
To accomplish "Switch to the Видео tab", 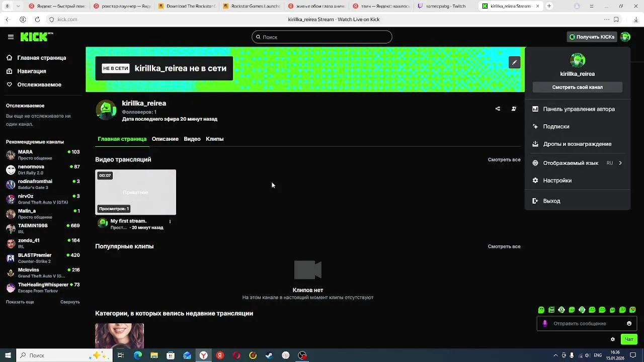I will (192, 139).
